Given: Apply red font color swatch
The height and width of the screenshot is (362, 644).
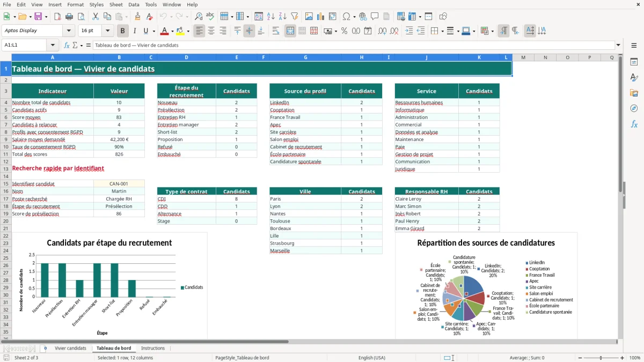Looking at the screenshot, I should click(165, 31).
